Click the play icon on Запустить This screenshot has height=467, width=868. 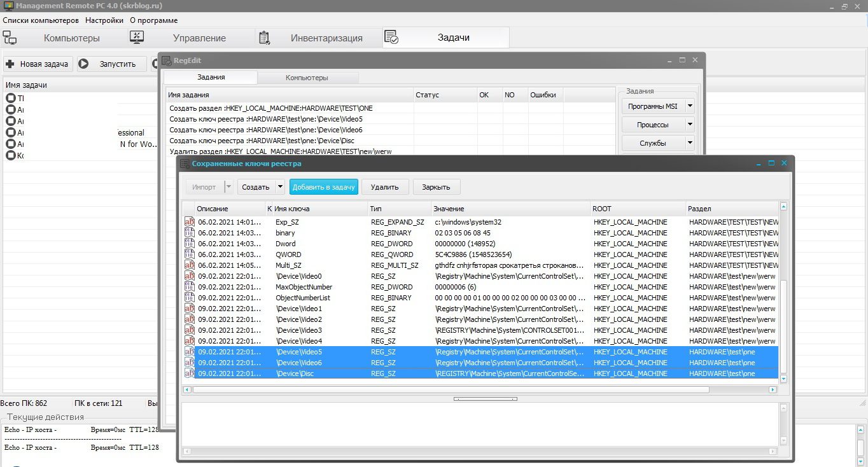coord(83,64)
